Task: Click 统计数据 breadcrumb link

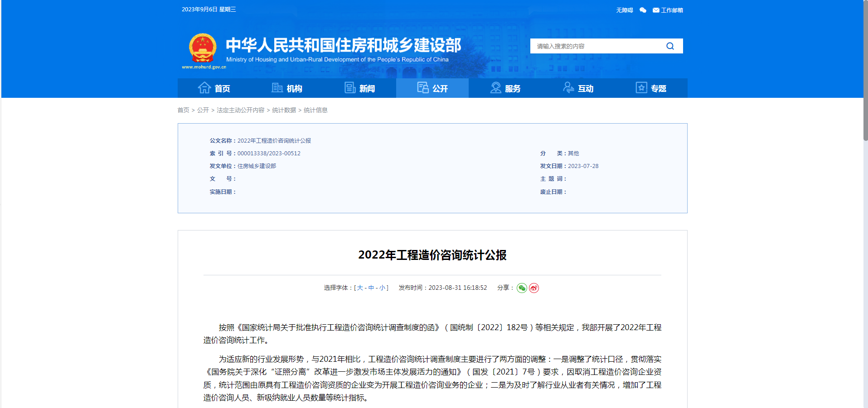Action: 284,110
